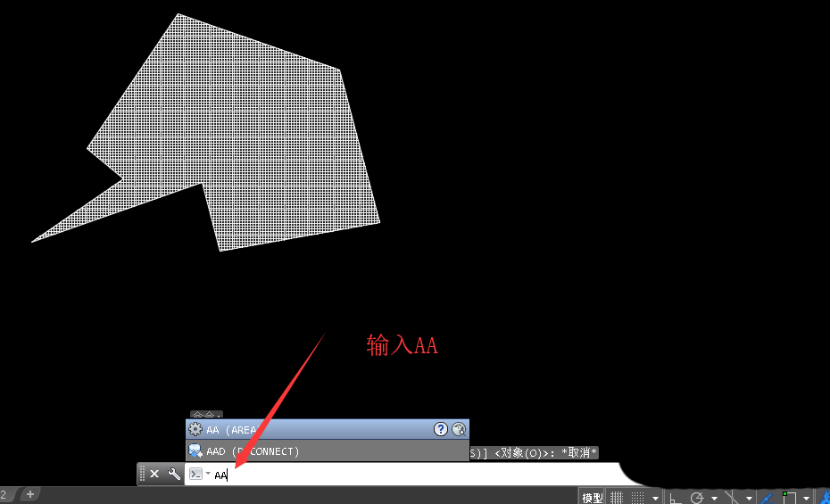Add a new layout tab
Screen dimensions: 830x504
(x=30, y=494)
